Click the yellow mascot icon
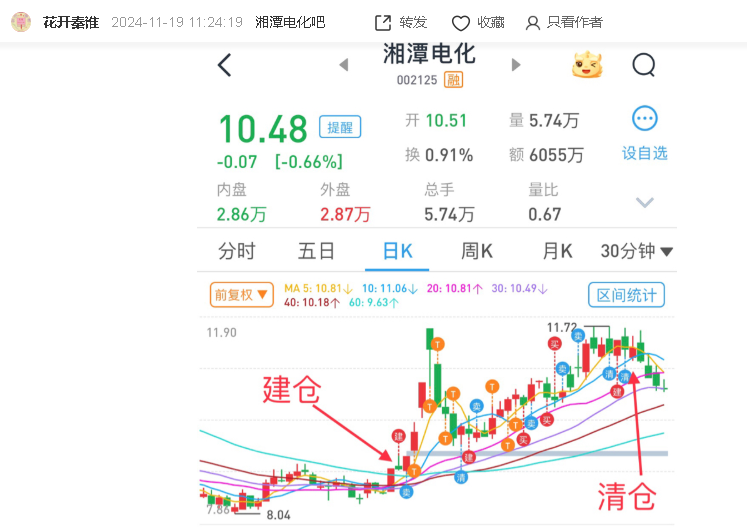Image resolution: width=747 pixels, height=527 pixels. pyautogui.click(x=587, y=65)
